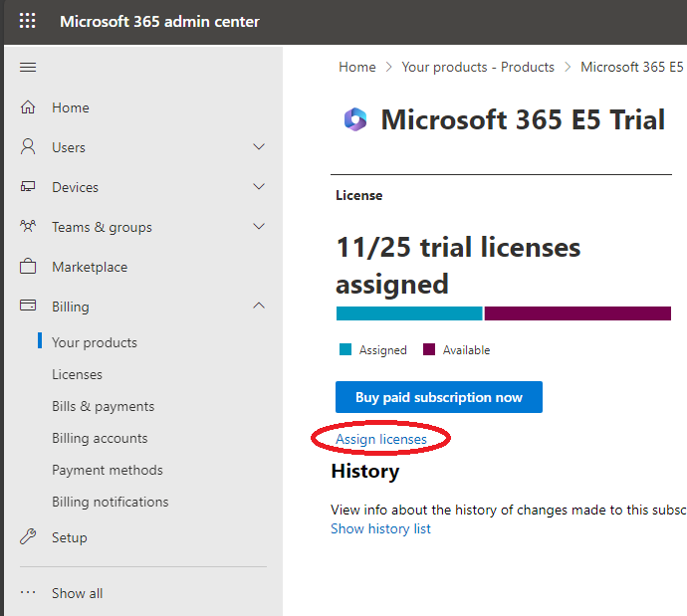The image size is (687, 616).
Task: Click the Microsoft 365 admin center title
Action: point(159,22)
